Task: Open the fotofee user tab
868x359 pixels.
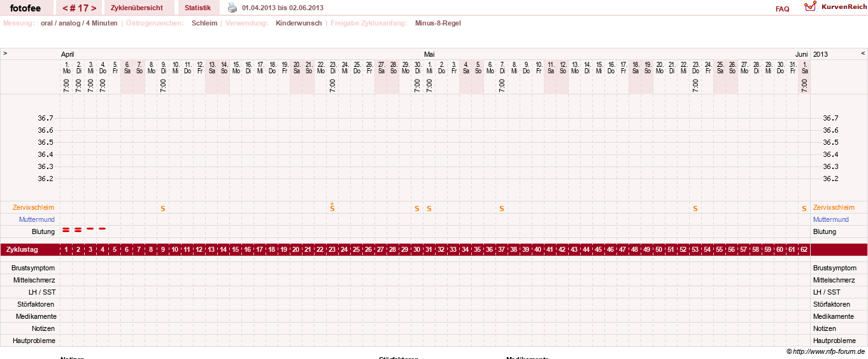Action: [25, 8]
